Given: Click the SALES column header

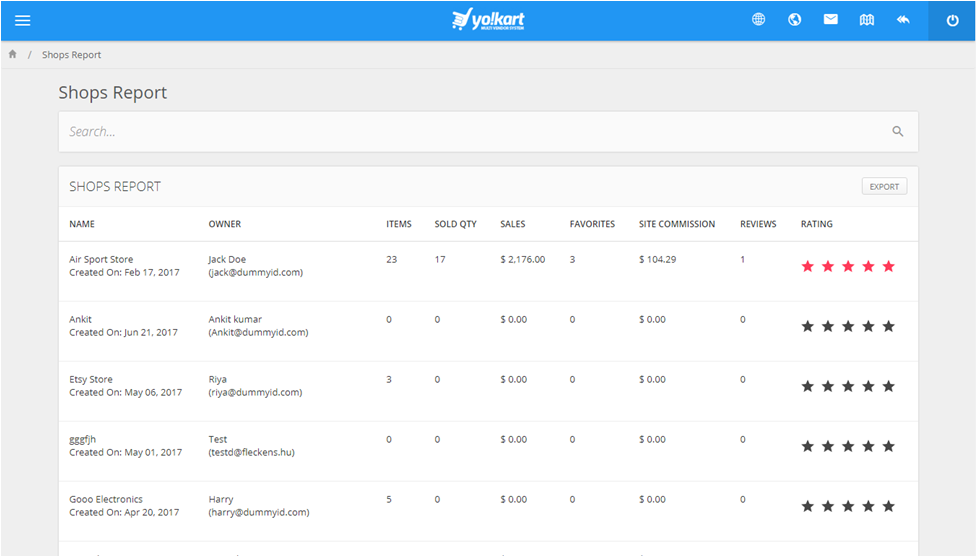Looking at the screenshot, I should (513, 224).
